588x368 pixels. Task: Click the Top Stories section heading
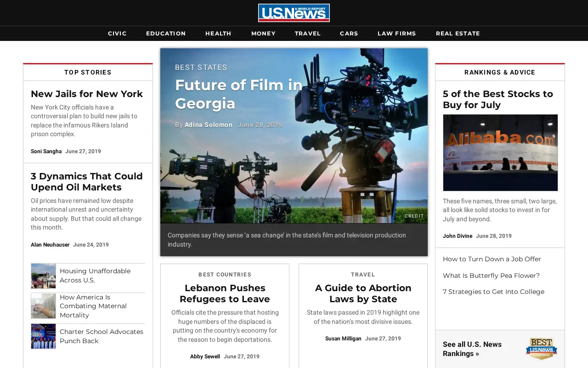point(88,72)
